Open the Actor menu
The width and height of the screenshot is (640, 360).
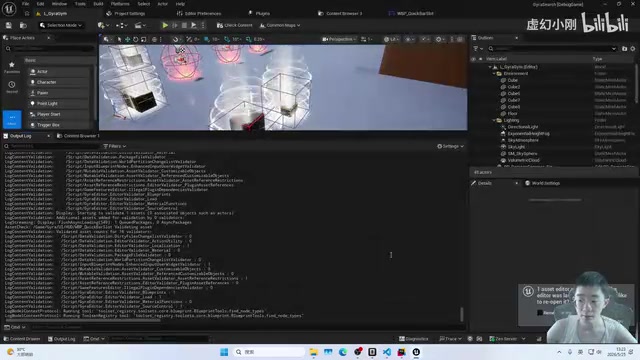pyautogui.click(x=162, y=4)
